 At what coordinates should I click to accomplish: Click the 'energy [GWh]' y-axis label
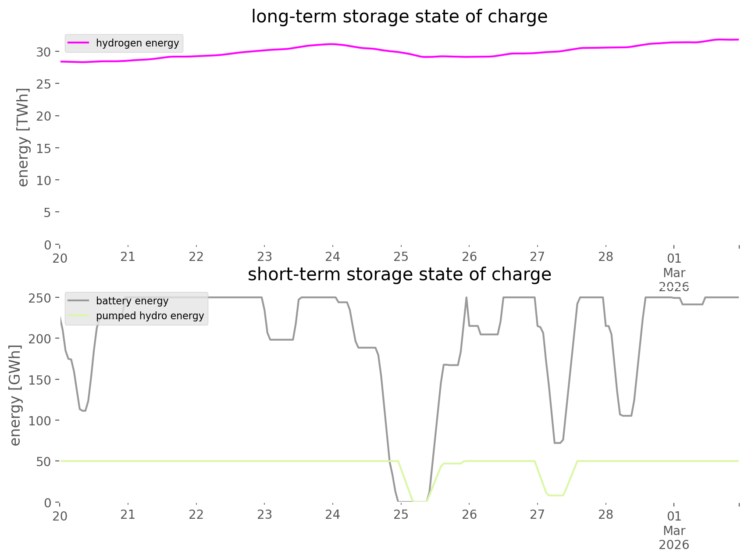click(x=15, y=396)
